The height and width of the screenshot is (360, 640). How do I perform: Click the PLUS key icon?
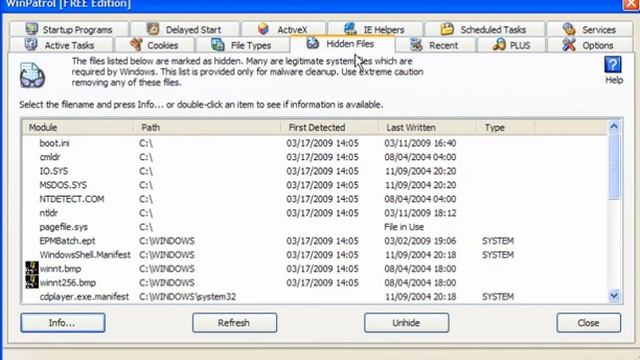499,44
